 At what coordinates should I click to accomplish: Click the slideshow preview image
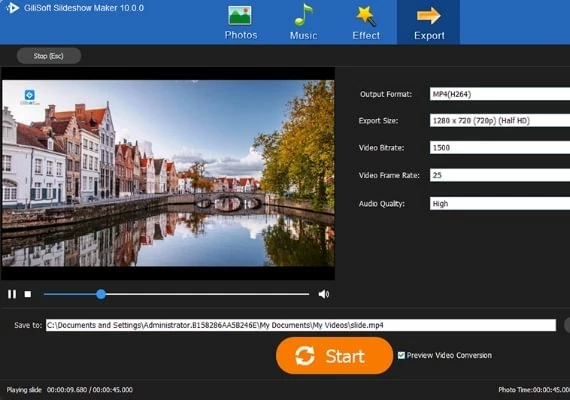pyautogui.click(x=168, y=173)
